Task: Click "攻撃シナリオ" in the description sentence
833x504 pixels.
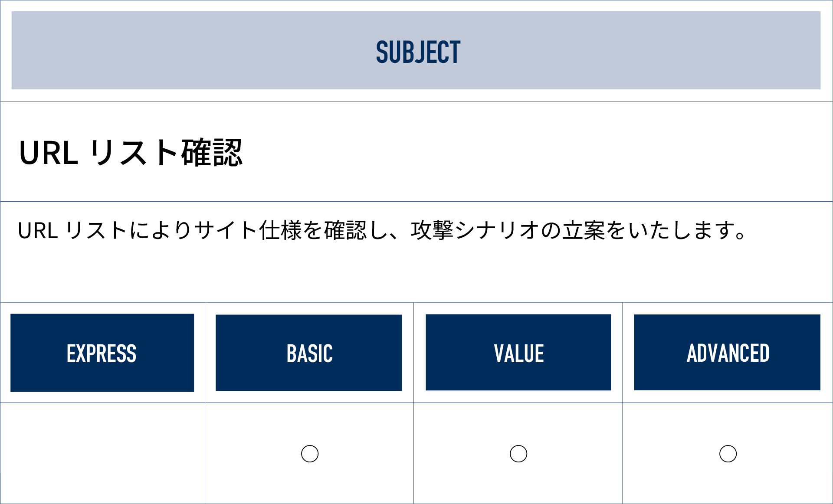Action: (x=475, y=230)
